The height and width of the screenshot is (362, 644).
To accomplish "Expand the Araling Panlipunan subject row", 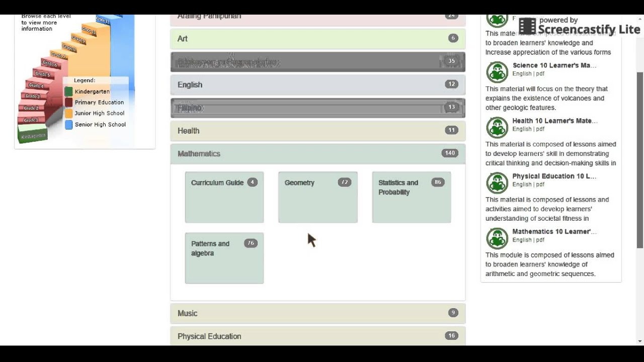I will (318, 19).
